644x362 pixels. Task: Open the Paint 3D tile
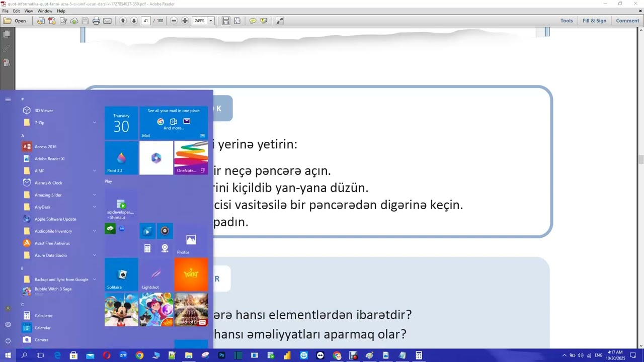(121, 158)
